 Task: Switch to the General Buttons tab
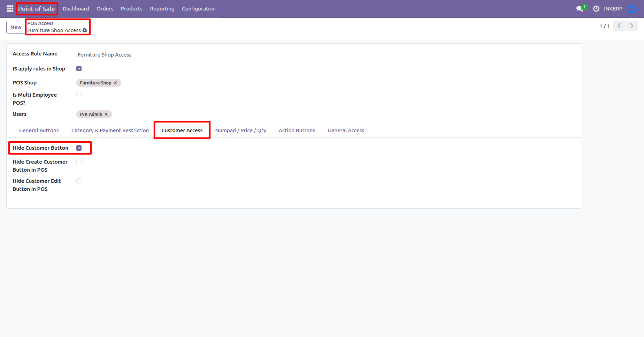point(39,130)
